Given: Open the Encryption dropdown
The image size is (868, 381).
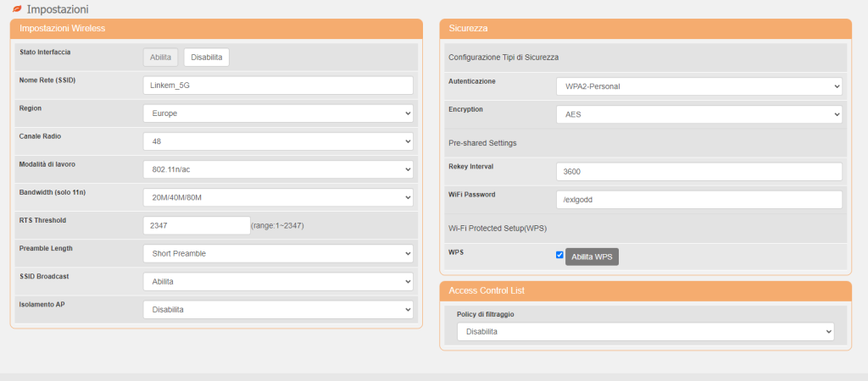Looking at the screenshot, I should 698,114.
